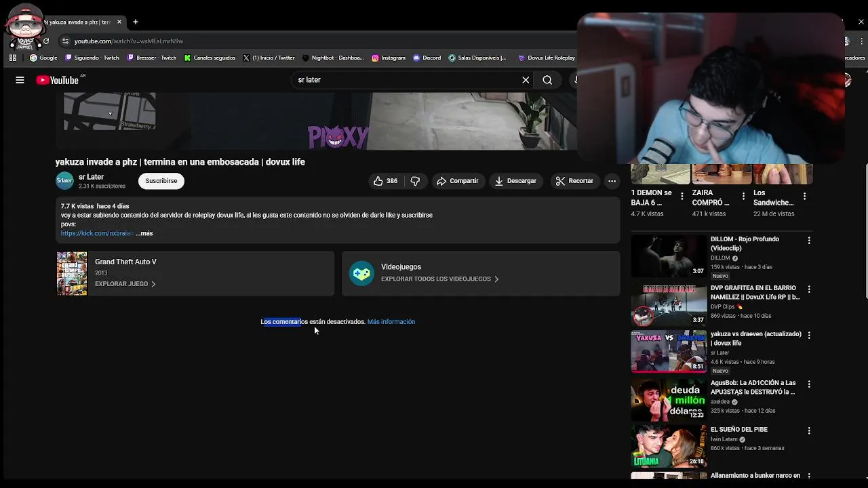
Task: Open the Inicio / Twitter bookmark
Action: pos(269,58)
